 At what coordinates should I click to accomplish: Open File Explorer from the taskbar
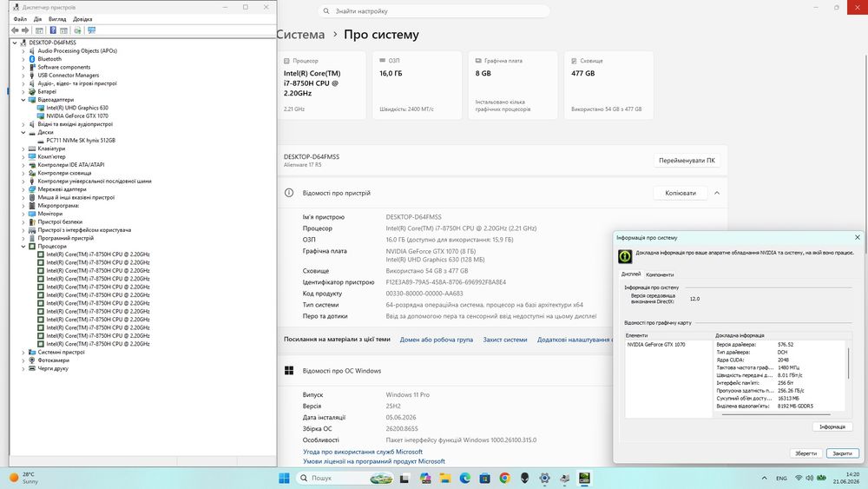click(445, 479)
